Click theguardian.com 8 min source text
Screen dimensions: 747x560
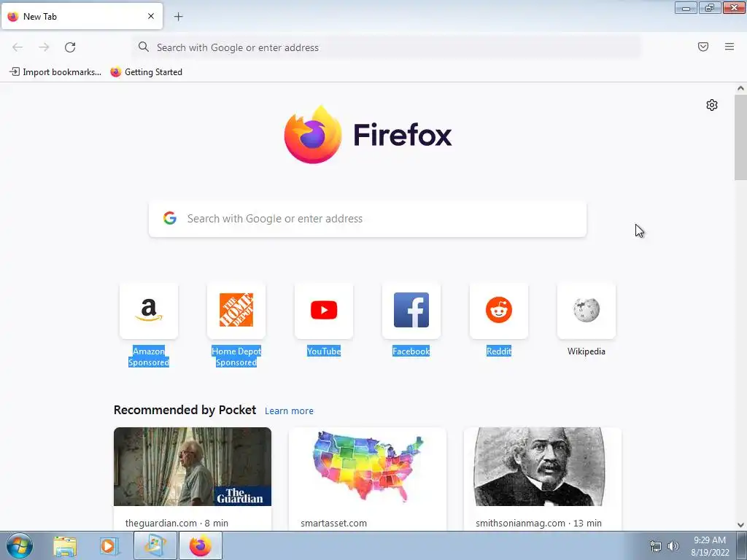click(x=177, y=523)
